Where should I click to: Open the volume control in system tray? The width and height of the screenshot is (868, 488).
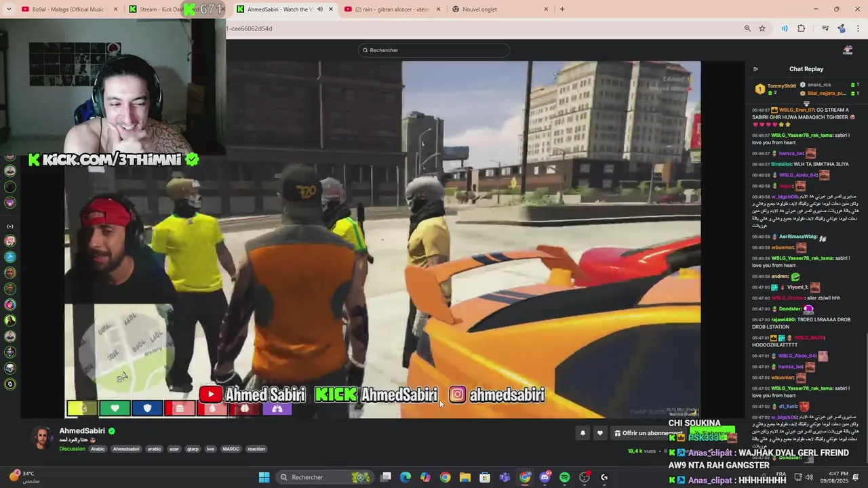(x=809, y=477)
